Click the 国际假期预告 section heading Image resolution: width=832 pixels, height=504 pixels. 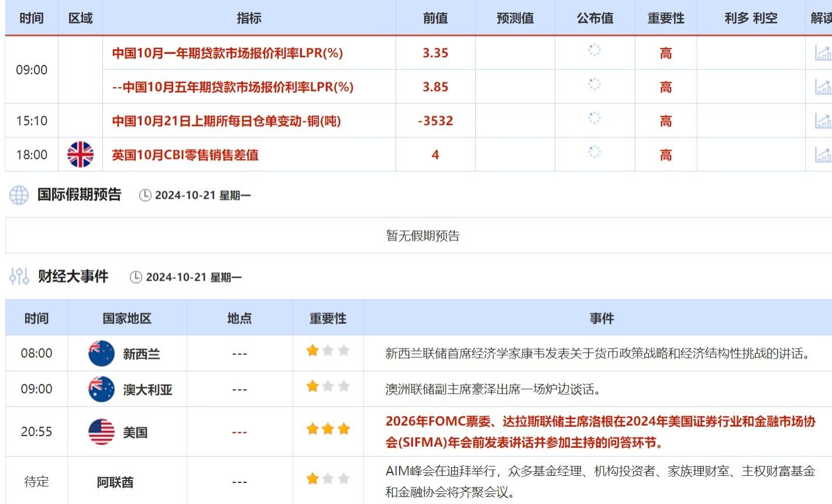coord(79,195)
